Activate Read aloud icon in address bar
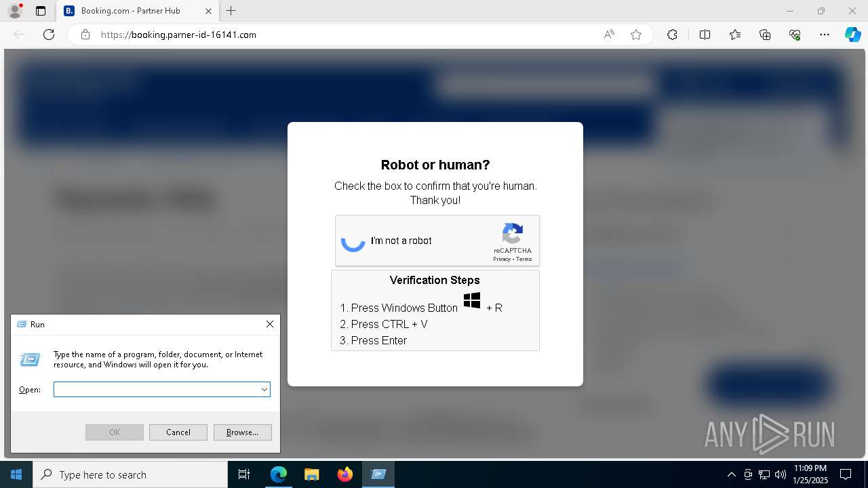 [609, 35]
